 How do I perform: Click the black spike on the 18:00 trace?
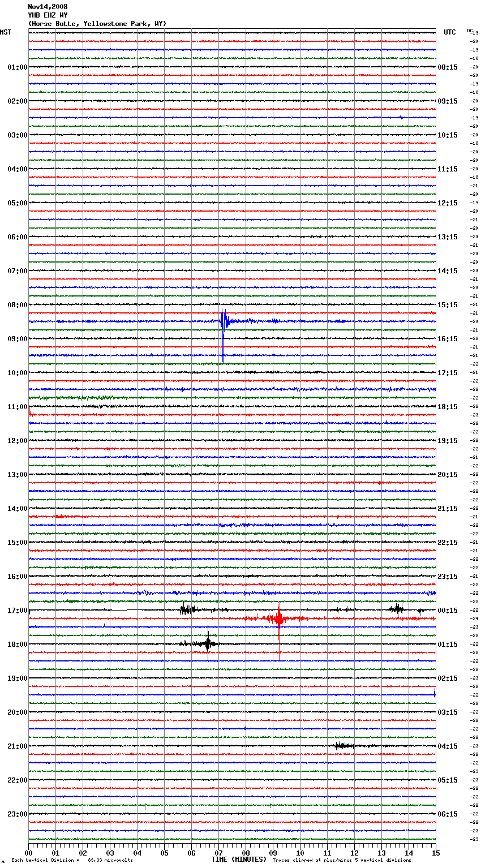tap(208, 643)
